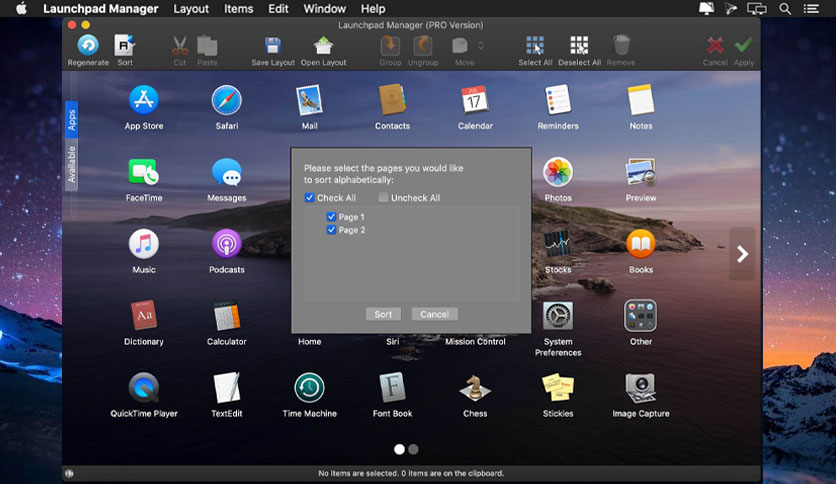Click the Ungroup toolbar icon

pos(423,46)
